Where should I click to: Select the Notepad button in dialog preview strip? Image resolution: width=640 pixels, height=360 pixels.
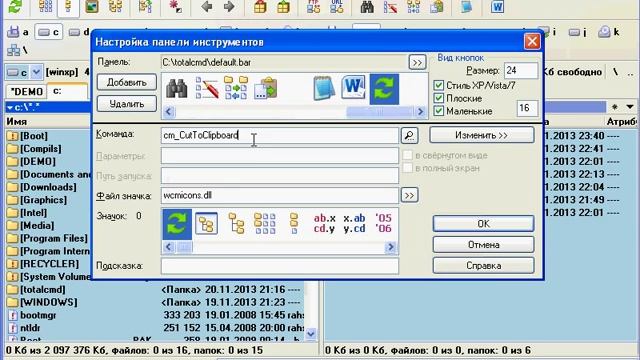click(324, 88)
